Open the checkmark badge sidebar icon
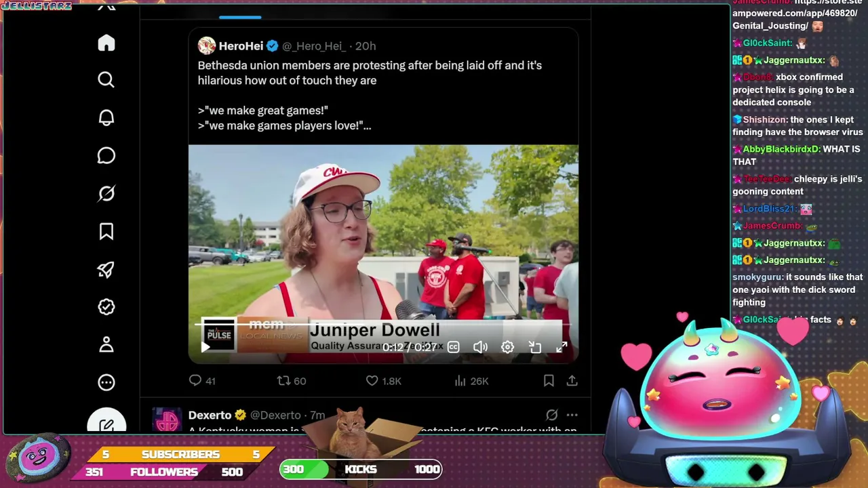Image resolution: width=868 pixels, height=488 pixels. 106,307
